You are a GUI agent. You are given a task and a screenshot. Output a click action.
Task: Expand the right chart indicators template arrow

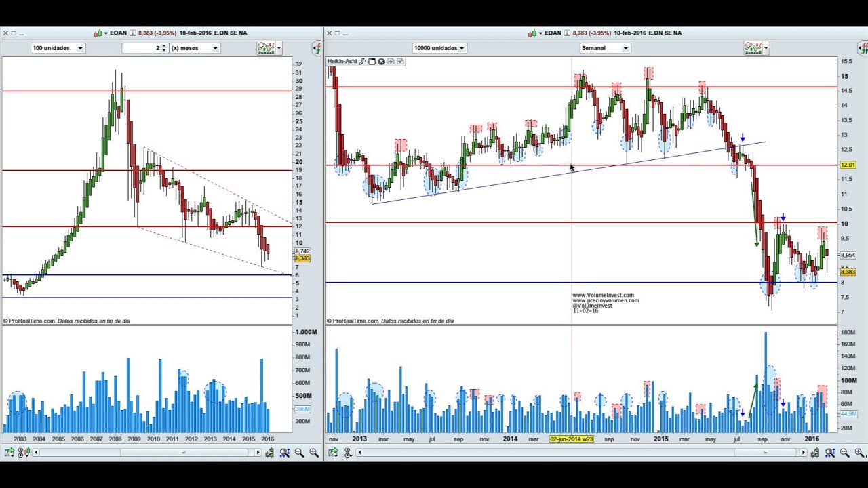766,48
